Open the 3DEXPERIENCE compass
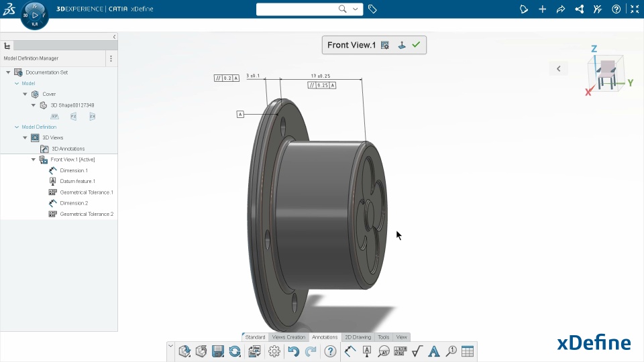 (34, 15)
